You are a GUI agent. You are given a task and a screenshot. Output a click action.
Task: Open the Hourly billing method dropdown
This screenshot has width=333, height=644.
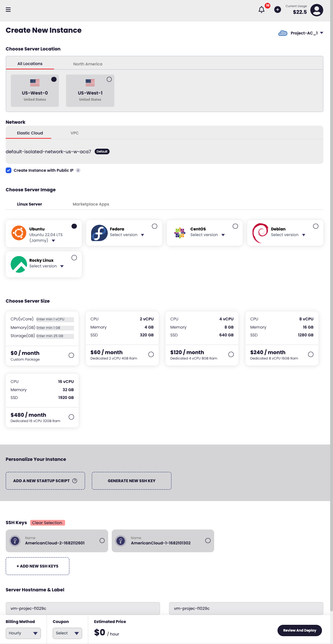[23, 633]
